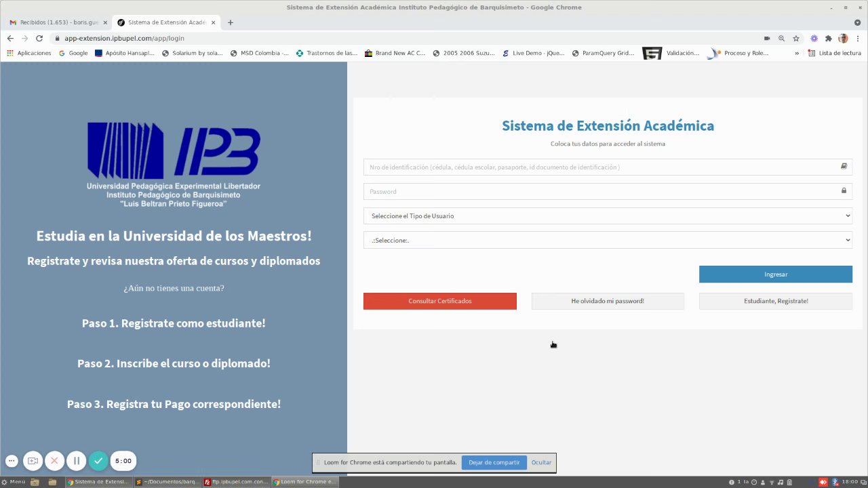Click Consultar Certificados button
This screenshot has width=868, height=488.
coord(440,301)
